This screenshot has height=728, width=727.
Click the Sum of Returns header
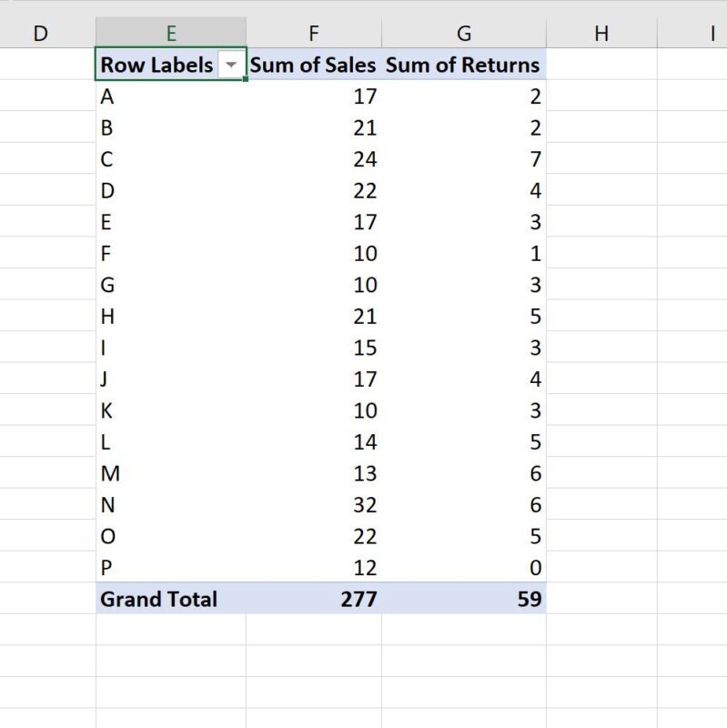[463, 65]
